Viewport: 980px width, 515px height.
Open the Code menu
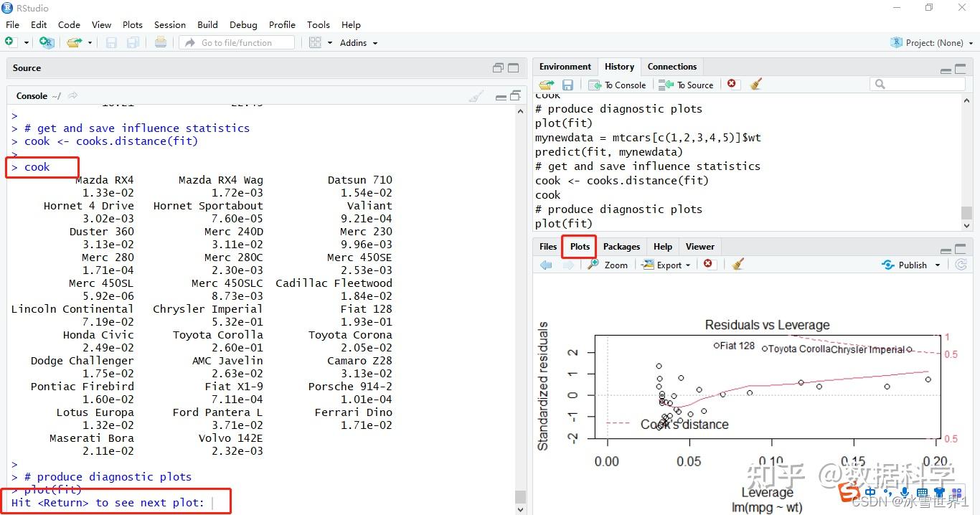[69, 24]
